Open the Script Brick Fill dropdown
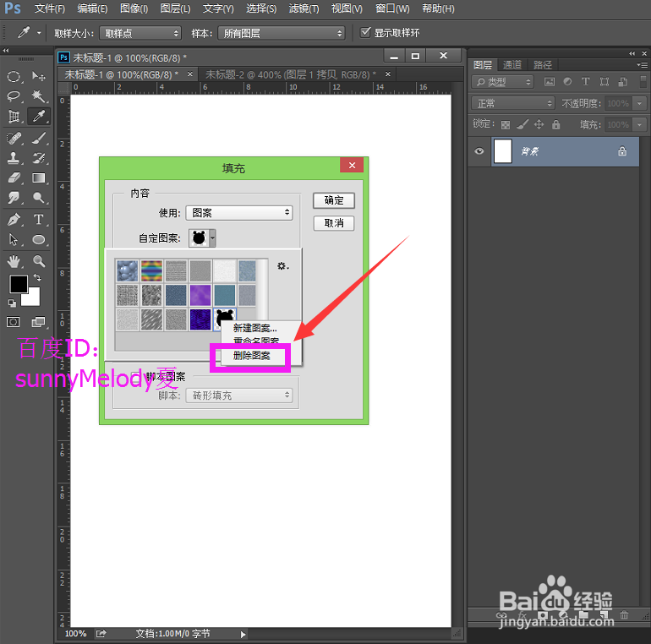Viewport: 651px width, 644px height. (x=239, y=396)
